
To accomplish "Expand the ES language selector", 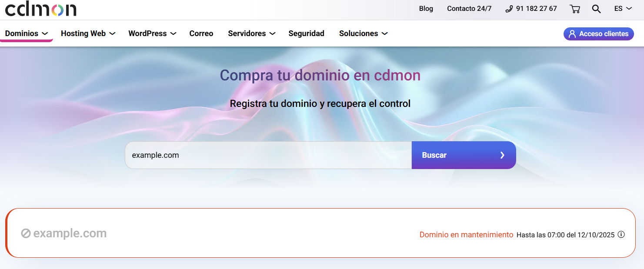I will [x=623, y=9].
